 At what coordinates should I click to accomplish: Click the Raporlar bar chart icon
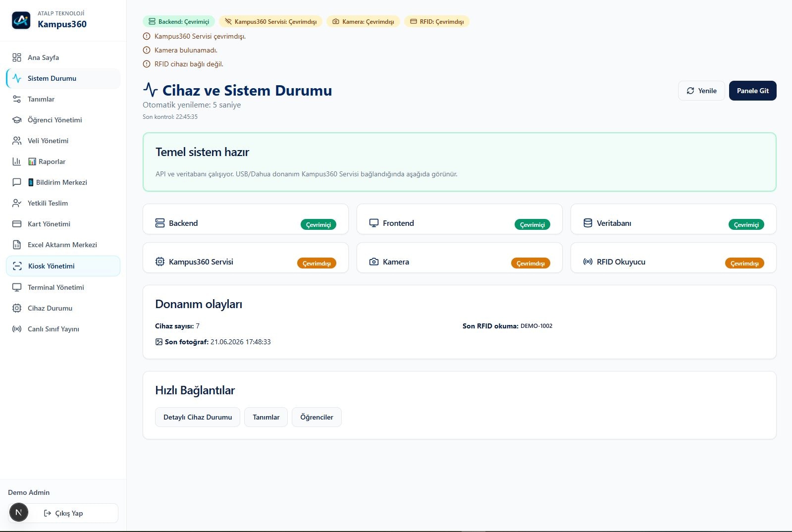pos(17,161)
